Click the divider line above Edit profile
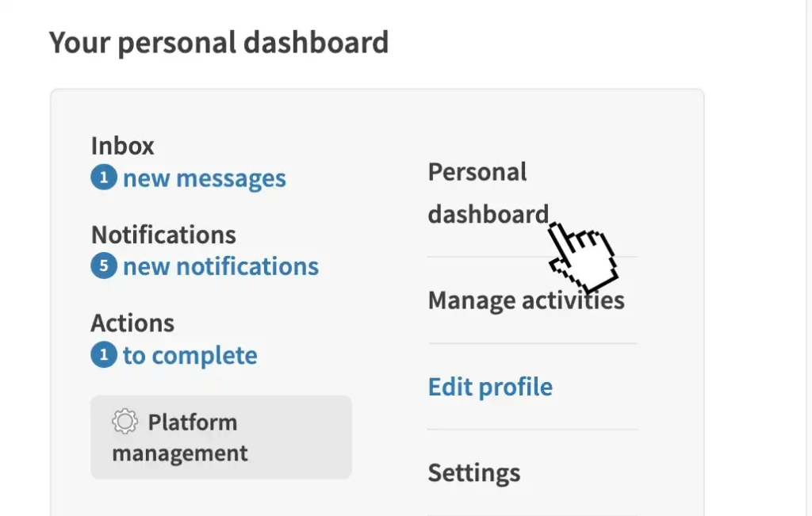The height and width of the screenshot is (516, 812). pos(532,343)
